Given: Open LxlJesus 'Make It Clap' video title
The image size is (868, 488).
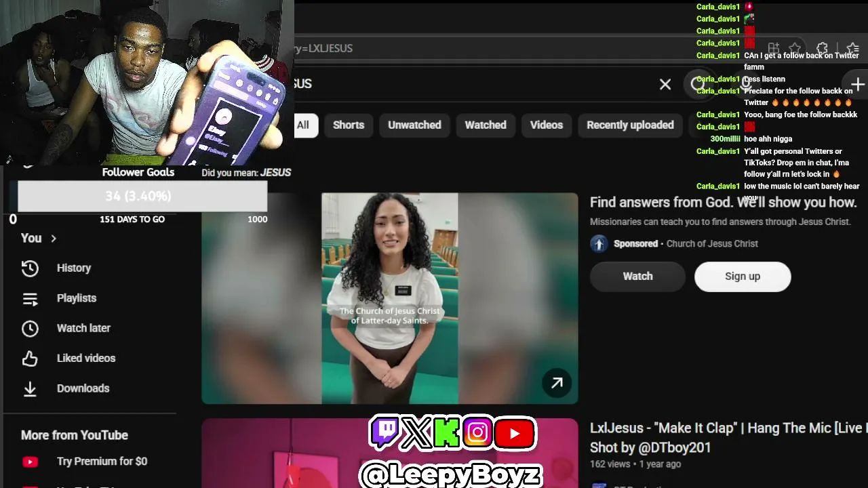Looking at the screenshot, I should click(728, 438).
